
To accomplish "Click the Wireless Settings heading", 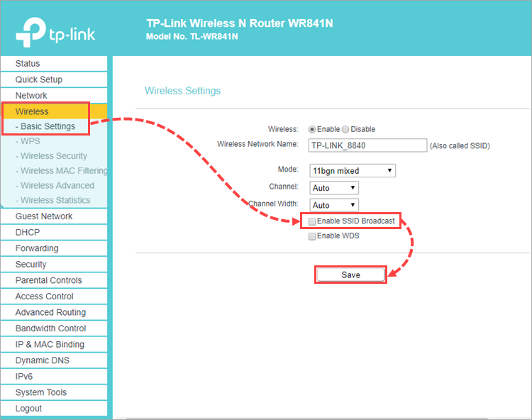I will (182, 91).
